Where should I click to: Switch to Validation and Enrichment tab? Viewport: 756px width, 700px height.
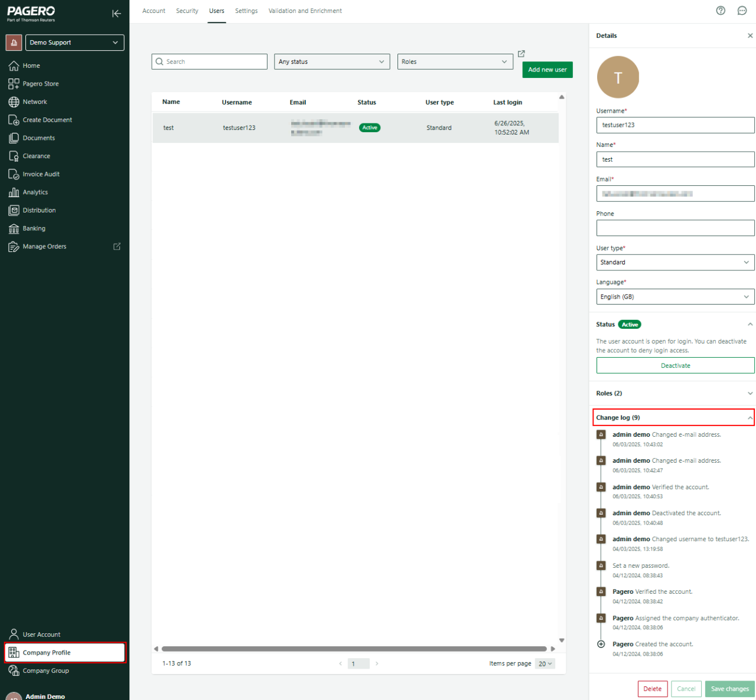[x=305, y=11]
